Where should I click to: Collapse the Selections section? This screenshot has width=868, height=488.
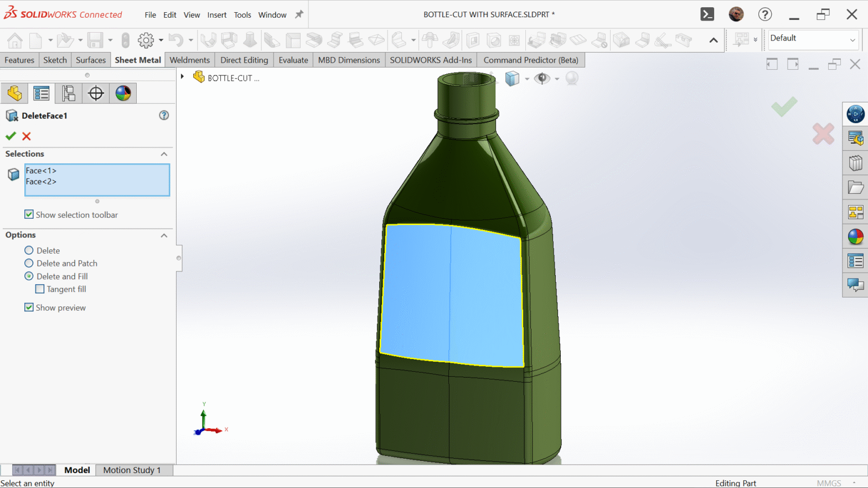(x=164, y=154)
